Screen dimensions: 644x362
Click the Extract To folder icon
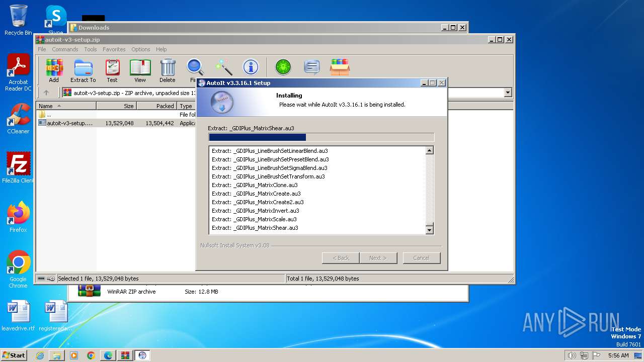(x=83, y=71)
